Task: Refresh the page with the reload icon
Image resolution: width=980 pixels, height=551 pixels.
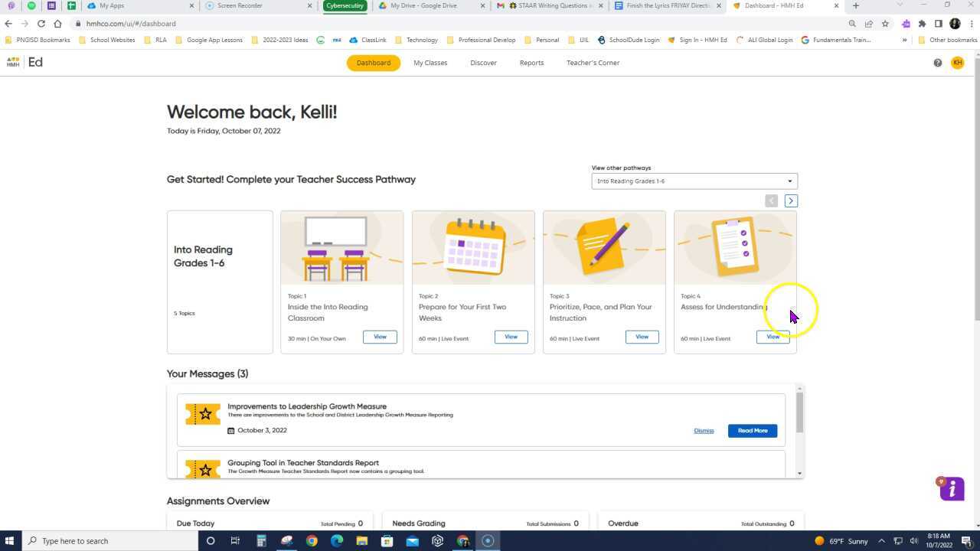Action: [41, 24]
